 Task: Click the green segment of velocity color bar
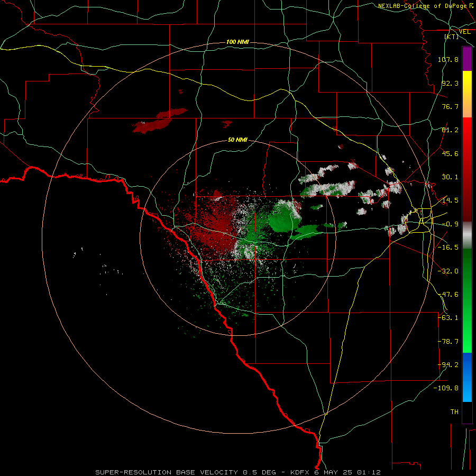(467, 300)
